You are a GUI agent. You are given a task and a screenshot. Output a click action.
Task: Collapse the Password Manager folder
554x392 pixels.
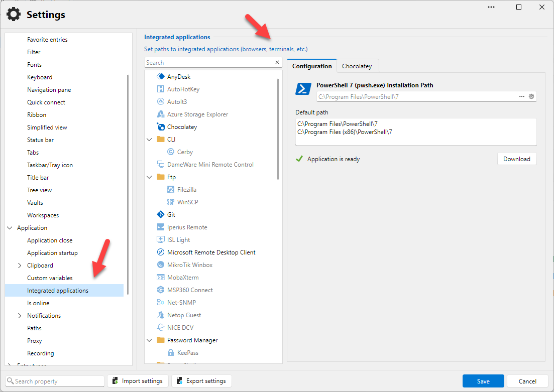coord(150,340)
